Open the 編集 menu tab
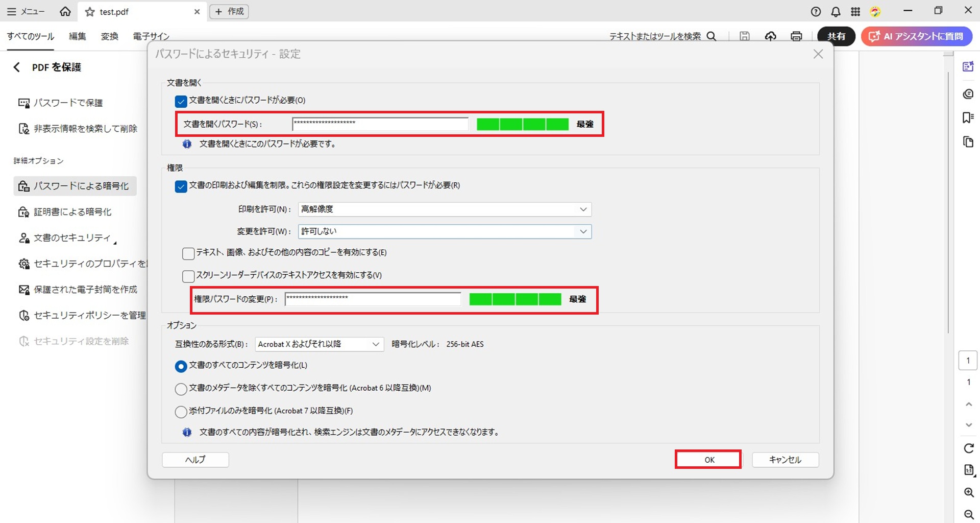 78,36
